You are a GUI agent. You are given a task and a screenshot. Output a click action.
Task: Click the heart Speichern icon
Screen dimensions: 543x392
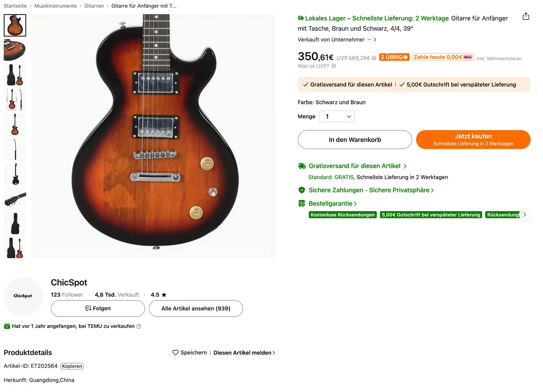[x=175, y=353]
